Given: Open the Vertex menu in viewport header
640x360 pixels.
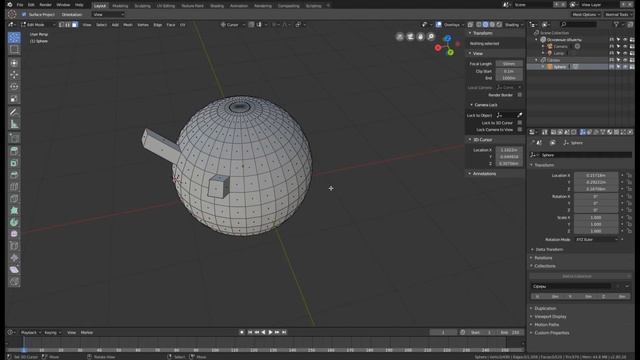Looking at the screenshot, I should (143, 24).
